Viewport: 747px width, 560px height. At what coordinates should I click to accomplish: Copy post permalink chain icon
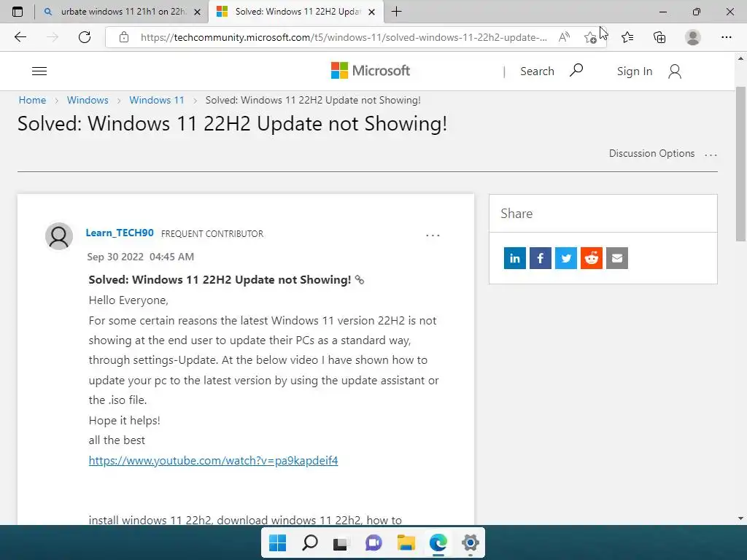tap(360, 280)
